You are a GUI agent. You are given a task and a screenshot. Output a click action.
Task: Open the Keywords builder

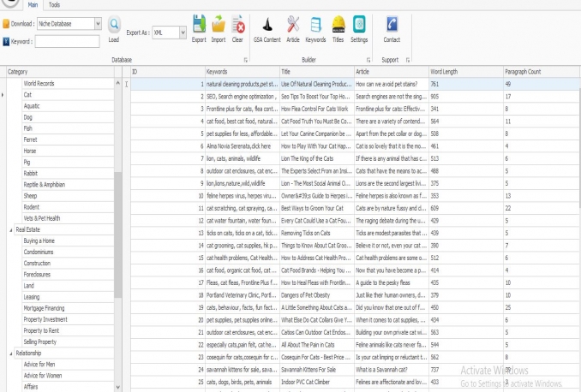[x=315, y=26]
